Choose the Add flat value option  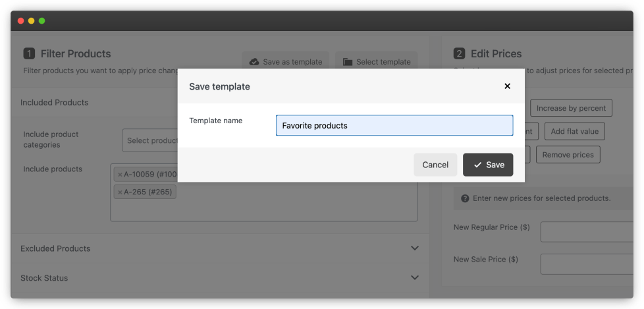(x=574, y=131)
